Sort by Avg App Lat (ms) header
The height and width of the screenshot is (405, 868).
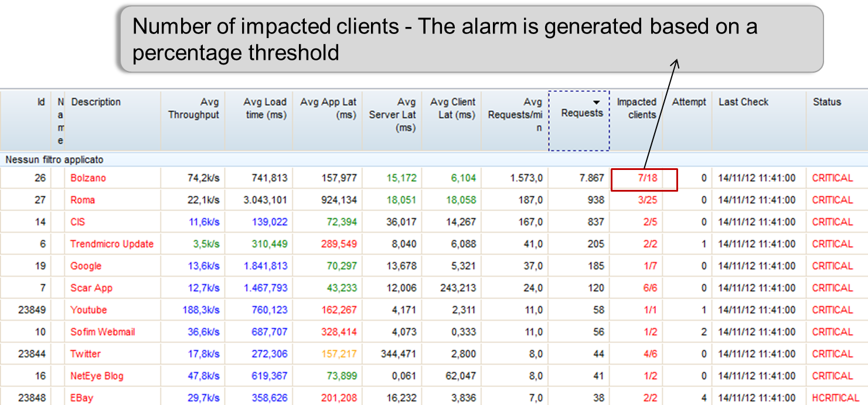[327, 120]
